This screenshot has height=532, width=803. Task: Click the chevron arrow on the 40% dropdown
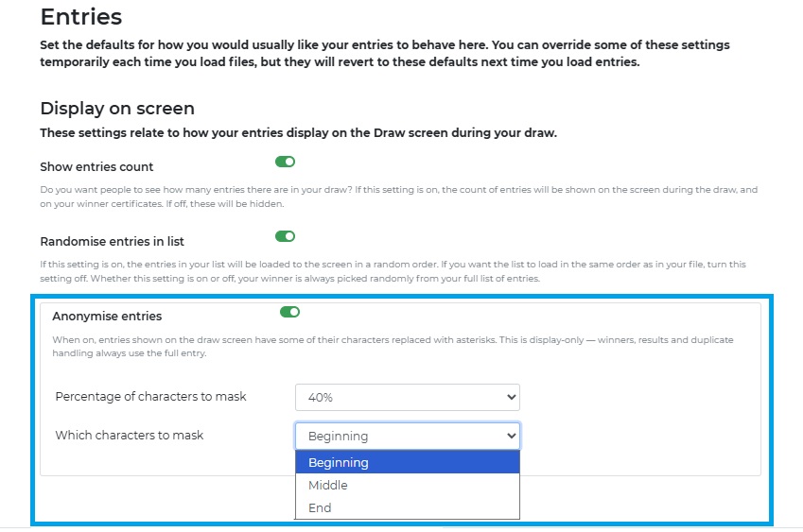tap(511, 397)
